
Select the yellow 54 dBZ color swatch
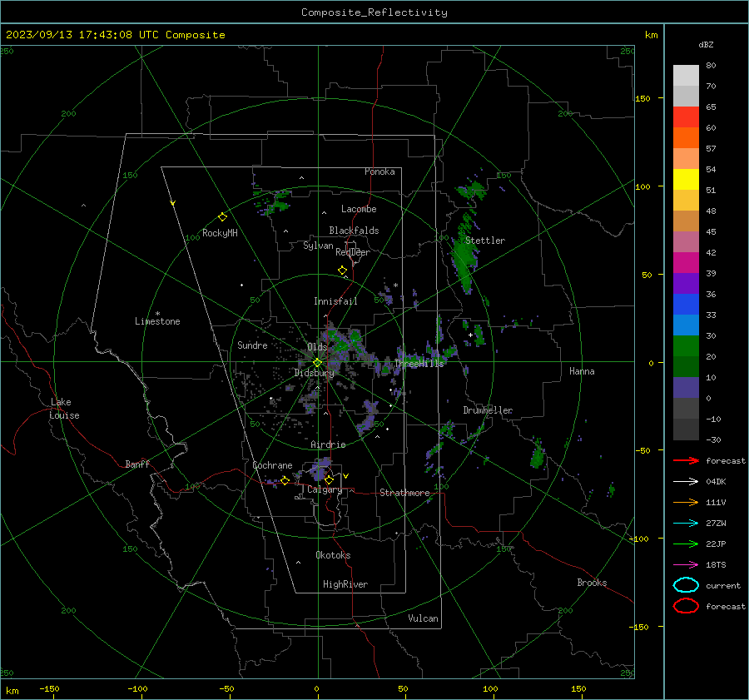tap(686, 179)
